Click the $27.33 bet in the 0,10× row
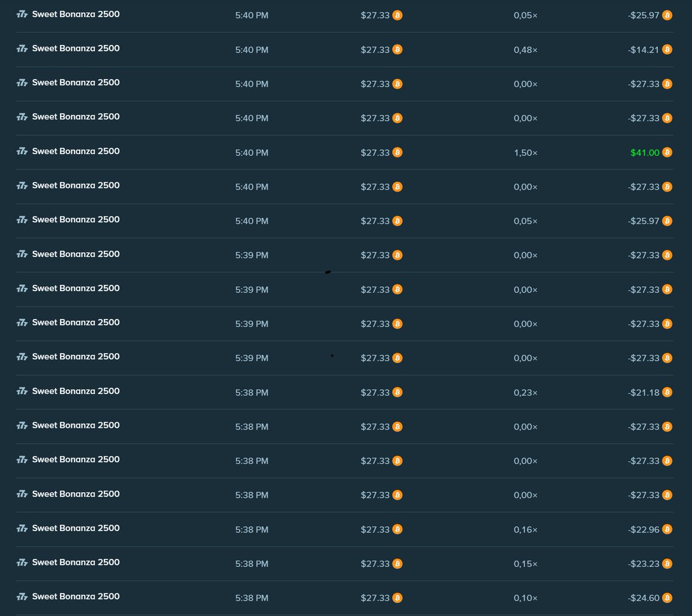 [x=375, y=598]
